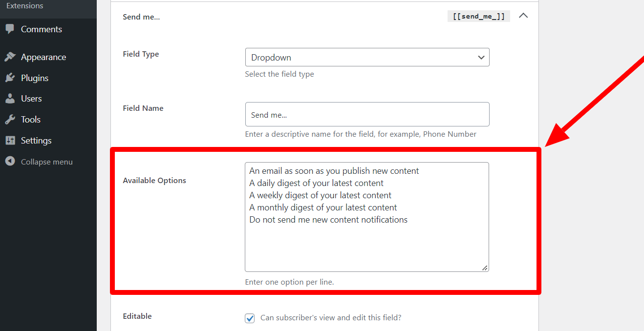Image resolution: width=644 pixels, height=331 pixels.
Task: Click the Dropdown select arrow chevron
Action: pyautogui.click(x=481, y=58)
